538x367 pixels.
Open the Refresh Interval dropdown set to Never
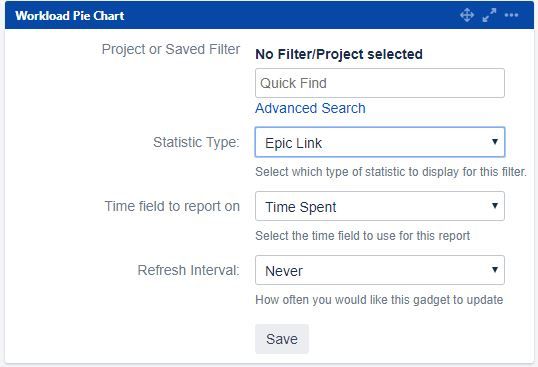[380, 270]
